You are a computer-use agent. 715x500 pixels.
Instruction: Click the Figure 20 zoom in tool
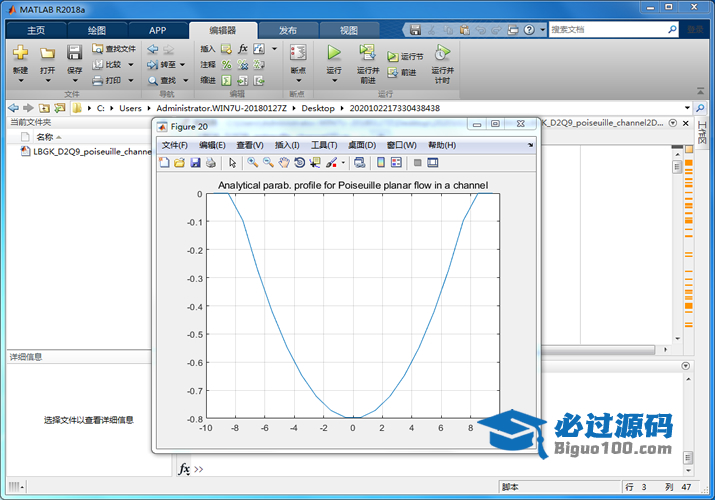[x=252, y=162]
